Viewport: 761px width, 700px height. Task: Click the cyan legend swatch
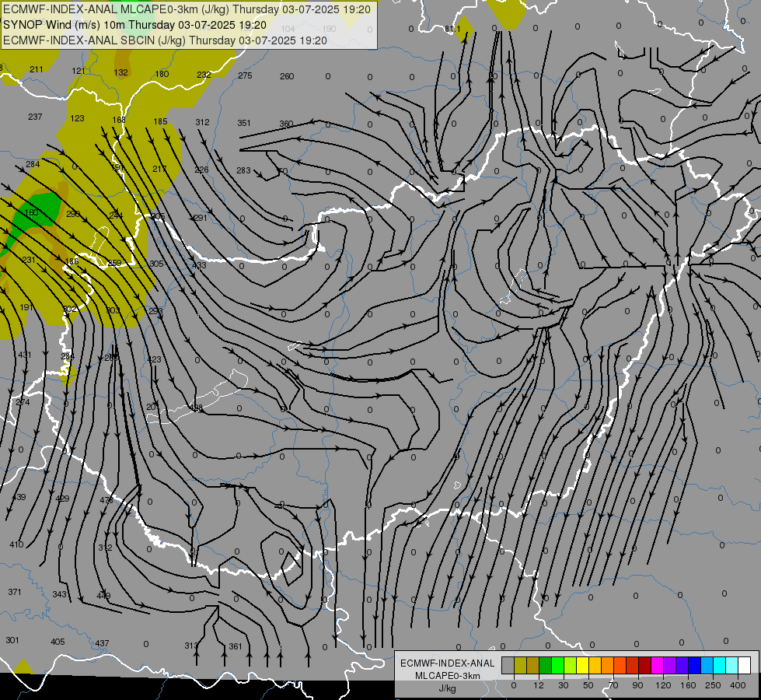coord(719,666)
